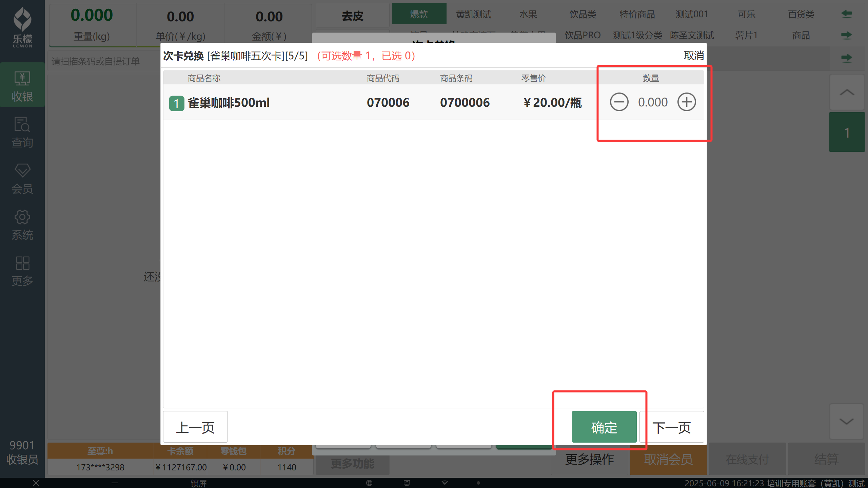Click 取消 to close 次卡兑换 dialog
This screenshot has height=488, width=868.
click(694, 56)
